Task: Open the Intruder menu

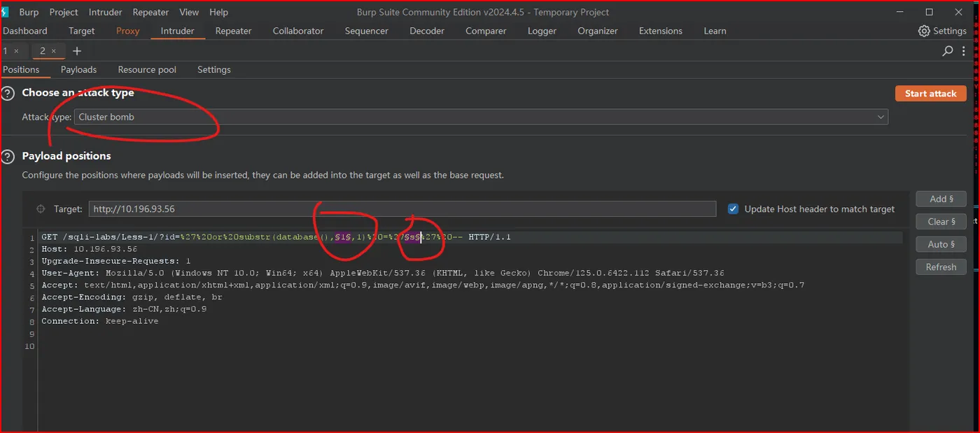Action: point(105,12)
